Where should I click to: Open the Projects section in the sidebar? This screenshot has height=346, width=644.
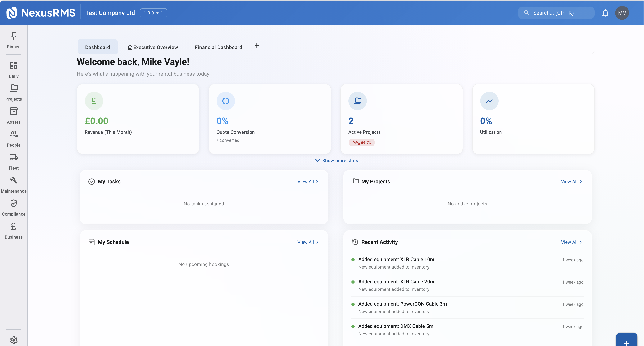(14, 93)
